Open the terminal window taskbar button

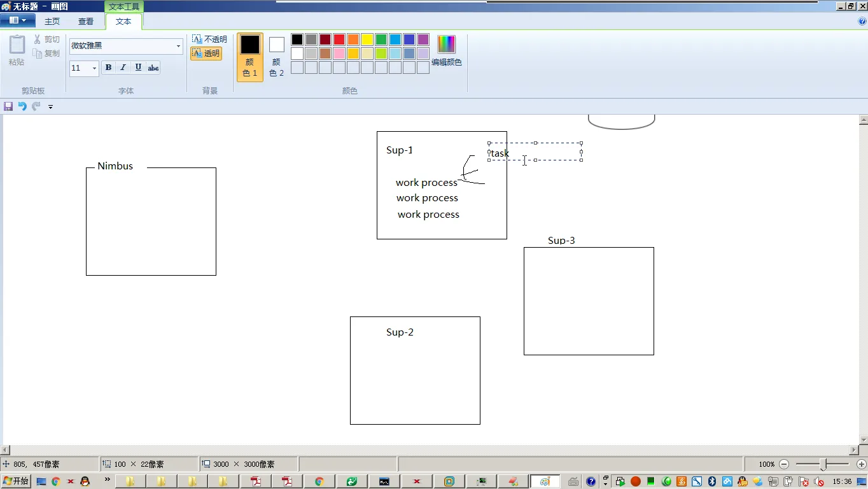384,482
